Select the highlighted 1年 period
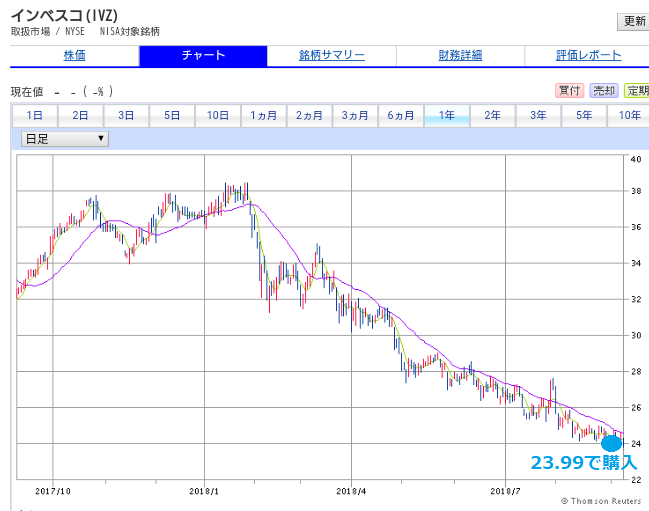Image resolution: width=649 pixels, height=511 pixels. click(447, 116)
